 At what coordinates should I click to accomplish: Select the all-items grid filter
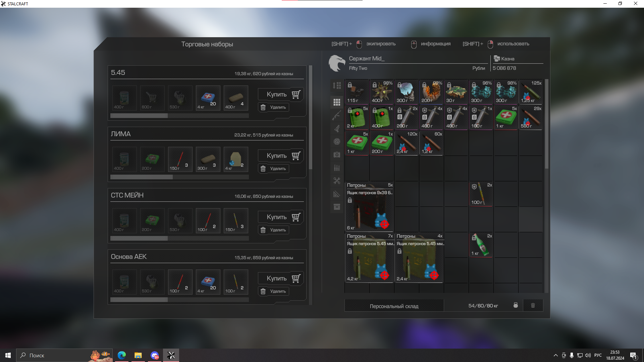point(337,102)
